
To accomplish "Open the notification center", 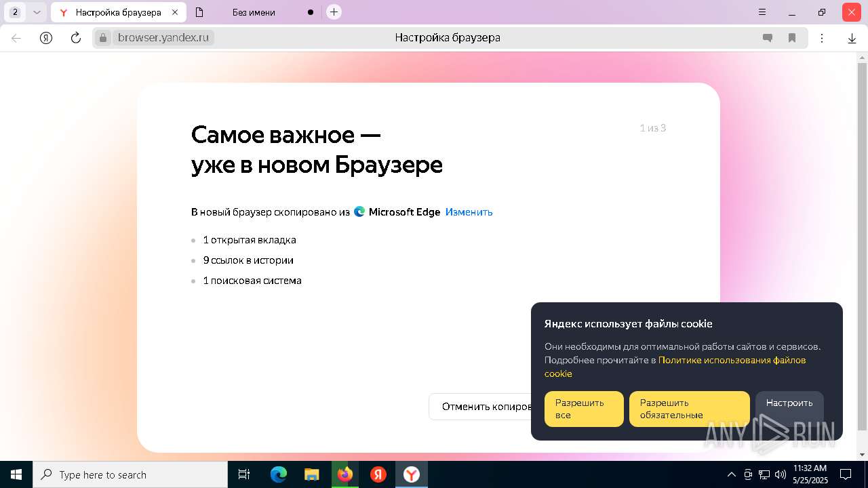I will 846,474.
